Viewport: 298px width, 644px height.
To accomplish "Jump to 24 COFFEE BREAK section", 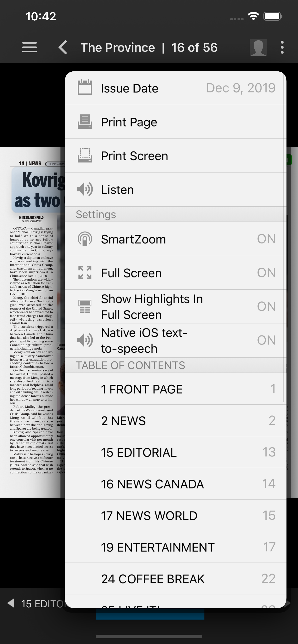I will tap(176, 579).
